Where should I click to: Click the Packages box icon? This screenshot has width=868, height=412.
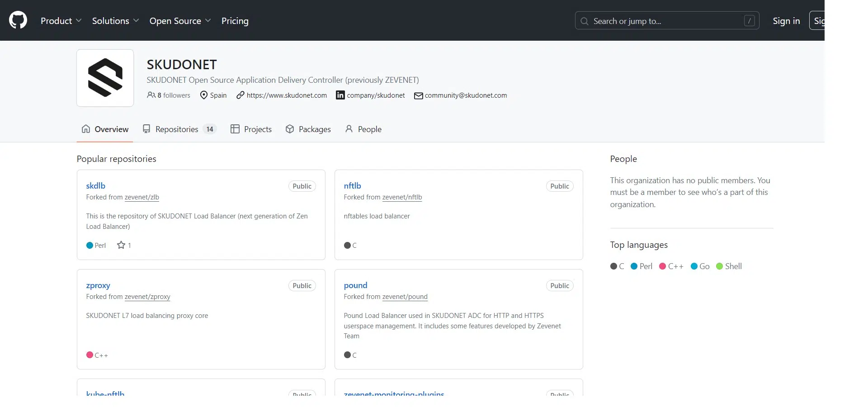(x=289, y=129)
